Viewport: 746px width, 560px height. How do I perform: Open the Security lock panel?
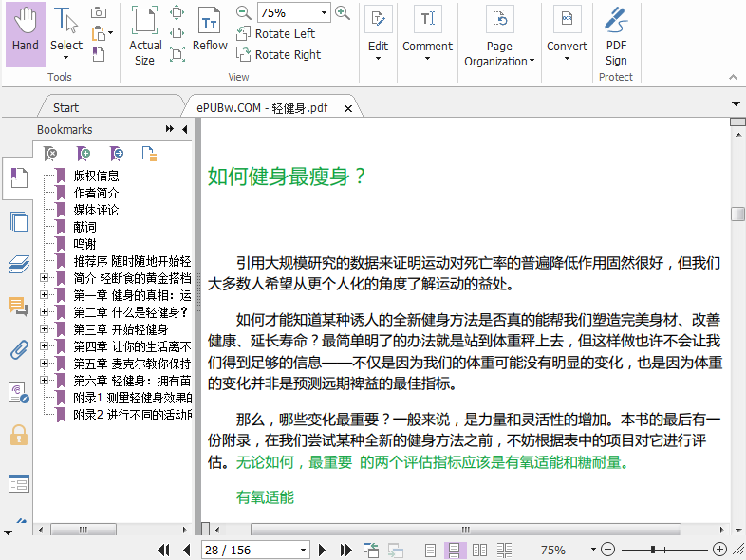point(18,436)
